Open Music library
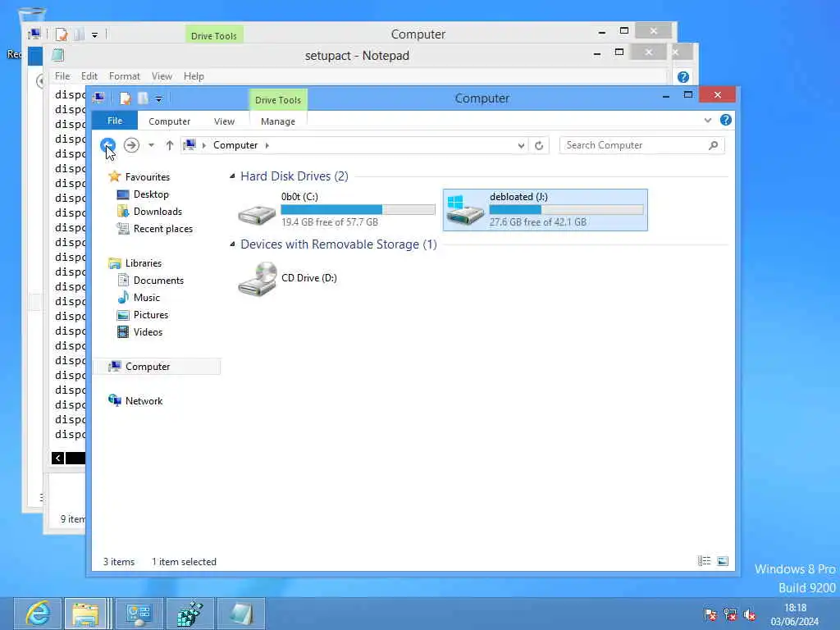Image resolution: width=840 pixels, height=630 pixels. point(146,297)
